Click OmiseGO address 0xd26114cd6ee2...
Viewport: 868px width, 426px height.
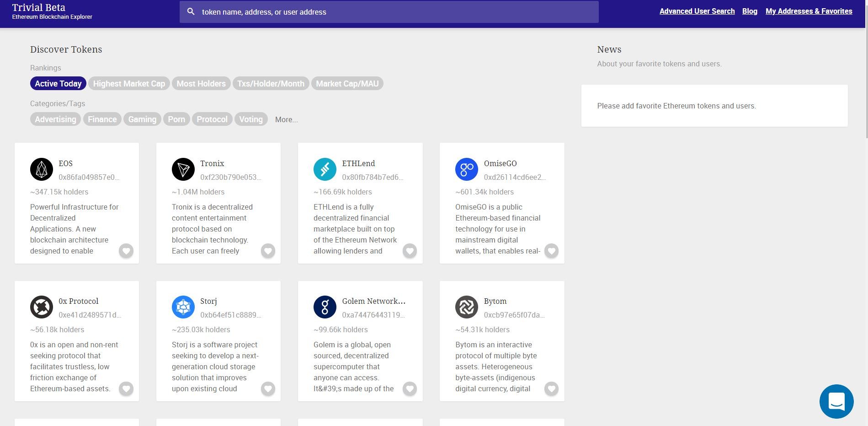[515, 177]
